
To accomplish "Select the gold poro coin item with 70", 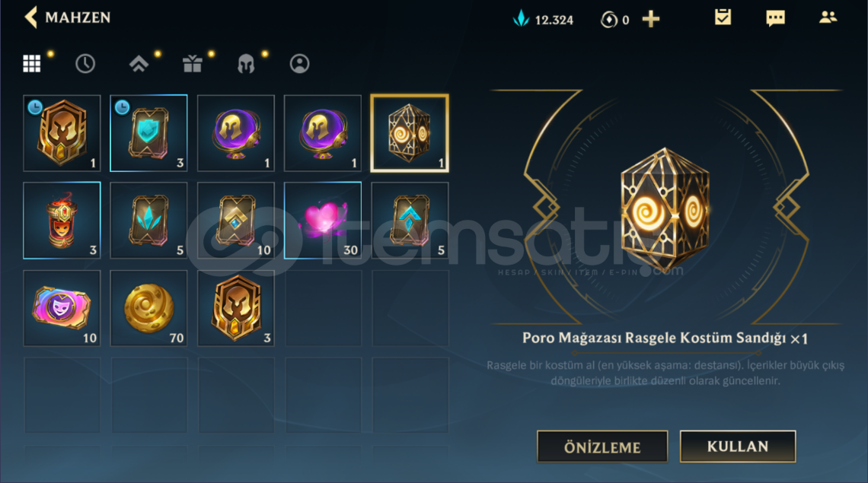I will coord(149,308).
